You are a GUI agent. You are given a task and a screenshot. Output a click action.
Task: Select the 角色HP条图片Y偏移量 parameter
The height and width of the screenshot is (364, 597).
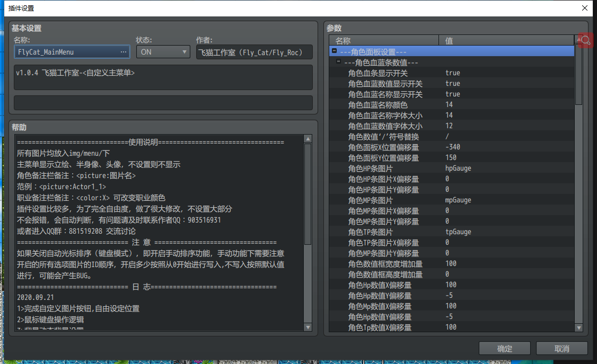coord(452,190)
